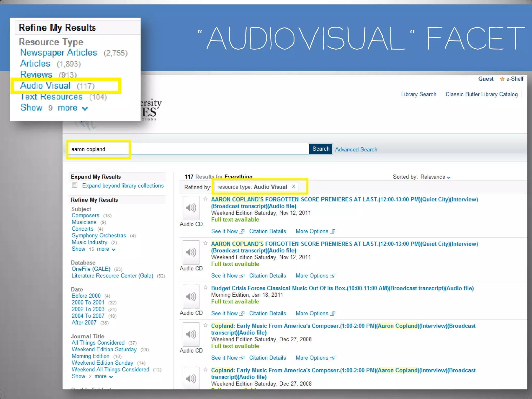532x399 pixels.
Task: Refine by Music Industry subject
Action: (89, 242)
